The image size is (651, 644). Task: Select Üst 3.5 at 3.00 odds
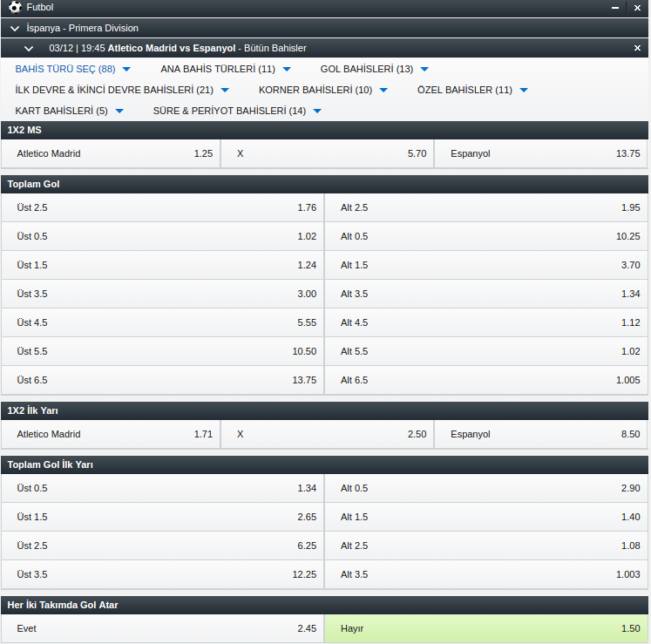(162, 294)
